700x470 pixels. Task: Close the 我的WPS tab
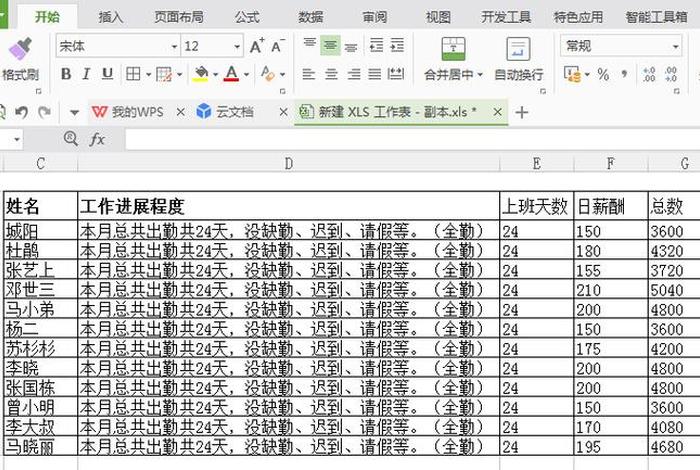tap(180, 112)
